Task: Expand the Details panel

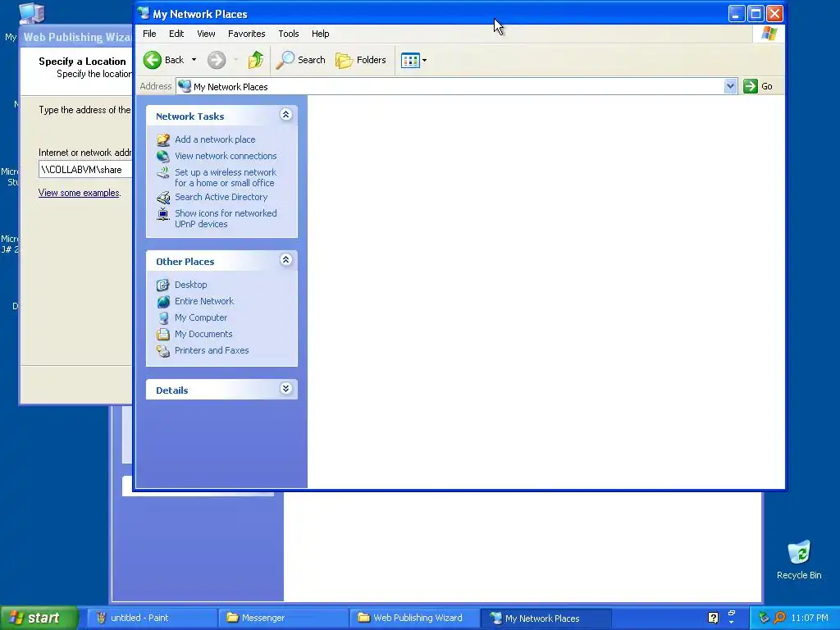Action: coord(286,389)
